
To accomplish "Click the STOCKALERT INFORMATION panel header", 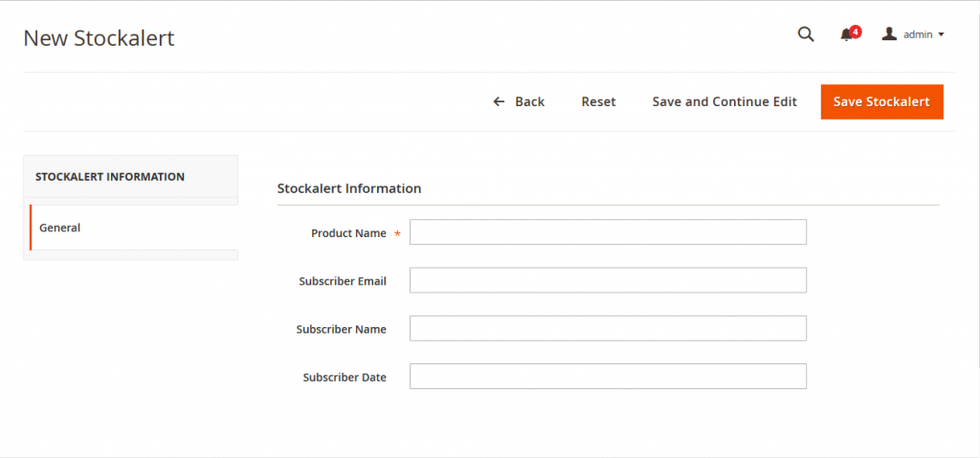I will coord(110,177).
